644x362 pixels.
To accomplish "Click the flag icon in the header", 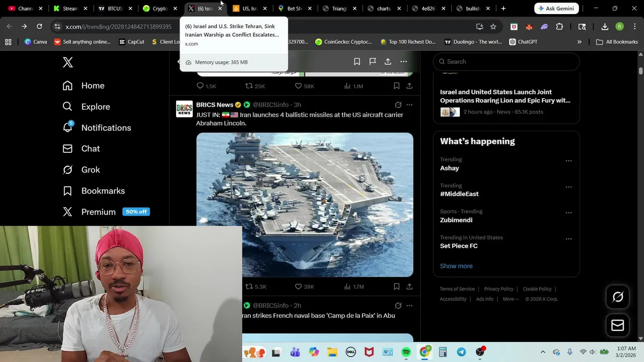I will coord(372,61).
